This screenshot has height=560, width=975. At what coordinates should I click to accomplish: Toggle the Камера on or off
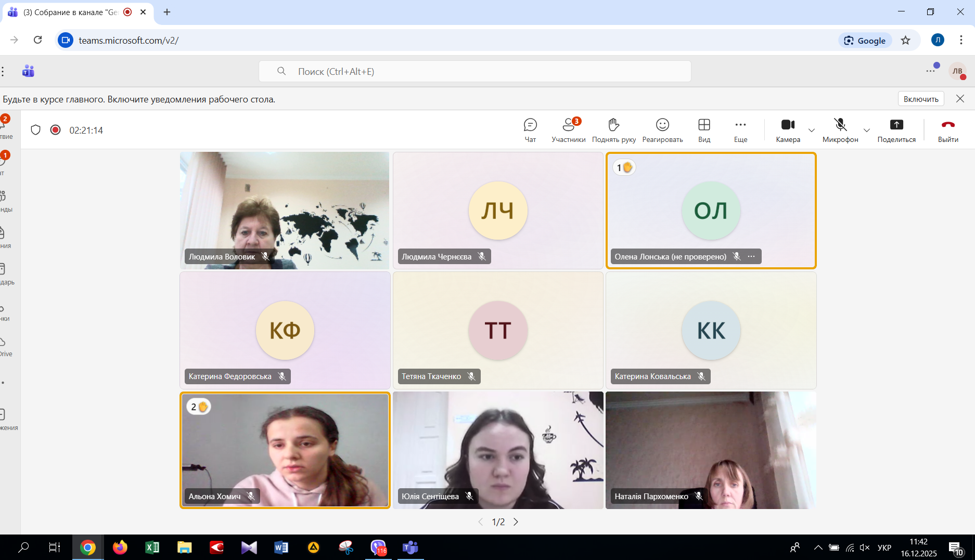point(788,130)
